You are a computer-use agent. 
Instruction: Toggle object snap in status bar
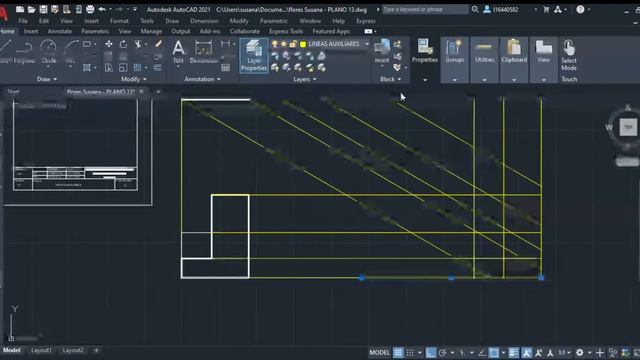point(493,352)
